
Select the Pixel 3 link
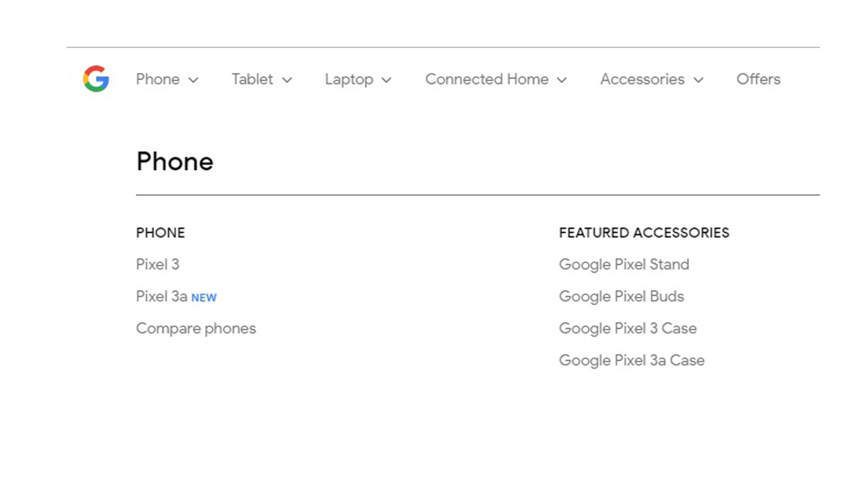coord(157,264)
